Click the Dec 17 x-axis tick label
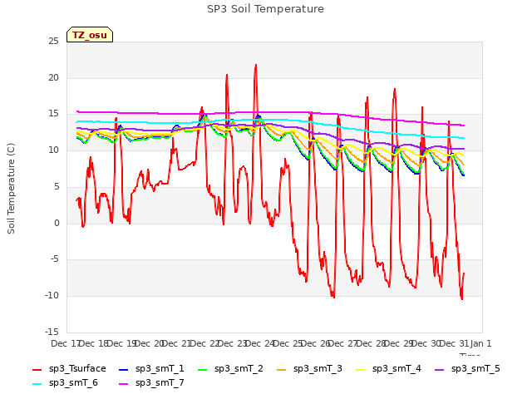This screenshot has width=532, height=399. (x=66, y=343)
